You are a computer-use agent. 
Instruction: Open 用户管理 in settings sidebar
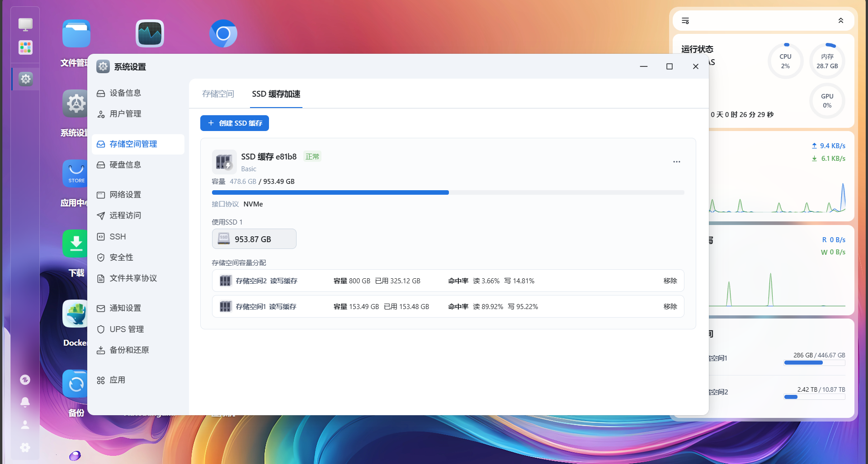138,114
